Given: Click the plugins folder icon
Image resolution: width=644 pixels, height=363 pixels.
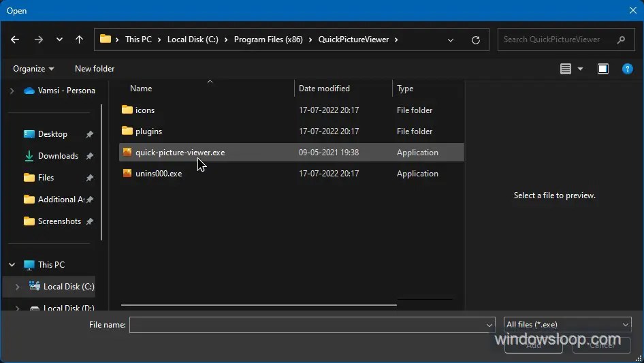Looking at the screenshot, I should click(x=127, y=131).
